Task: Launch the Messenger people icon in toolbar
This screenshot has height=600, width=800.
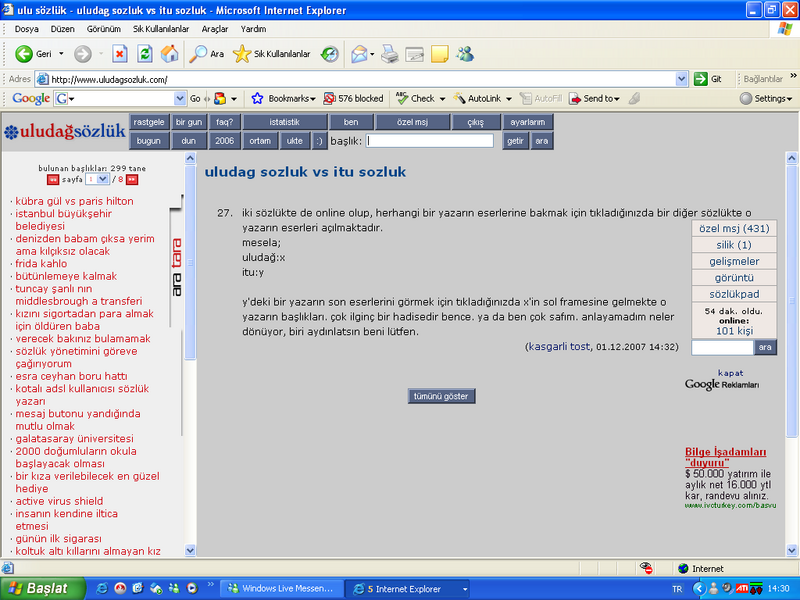Action: [465, 54]
